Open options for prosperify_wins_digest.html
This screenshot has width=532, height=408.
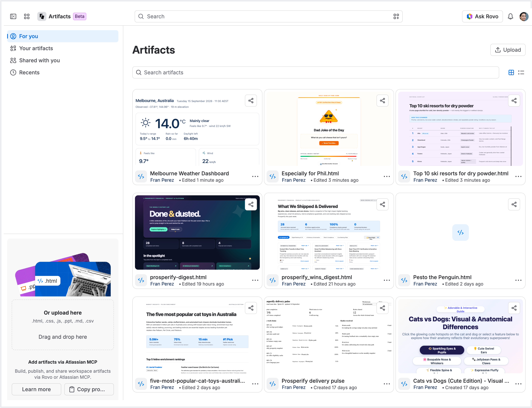click(386, 280)
